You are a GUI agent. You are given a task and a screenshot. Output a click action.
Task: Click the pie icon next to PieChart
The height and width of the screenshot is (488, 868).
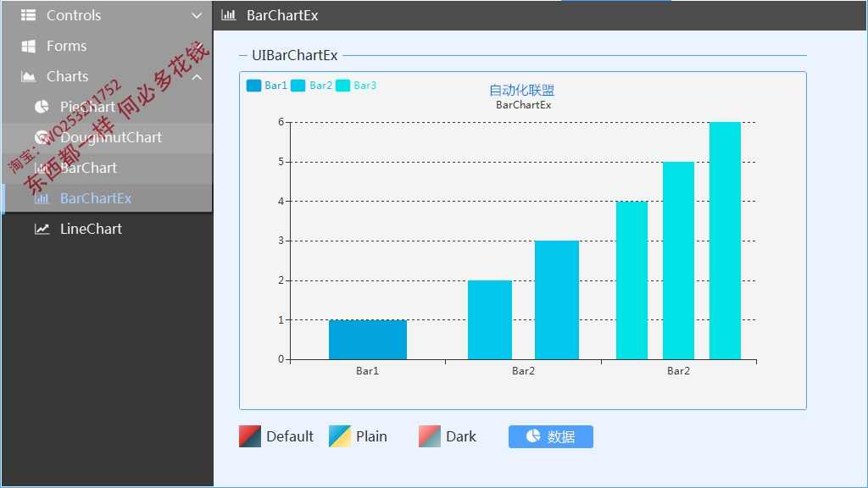pyautogui.click(x=42, y=107)
